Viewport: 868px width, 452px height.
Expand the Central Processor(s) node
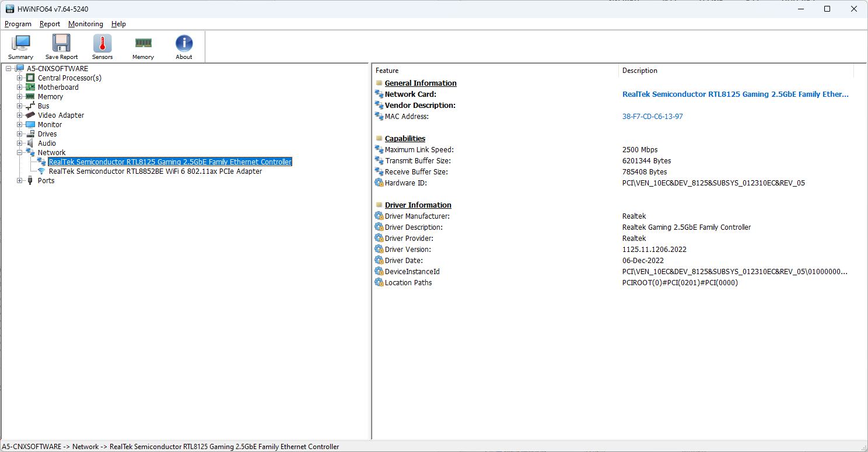tap(19, 78)
